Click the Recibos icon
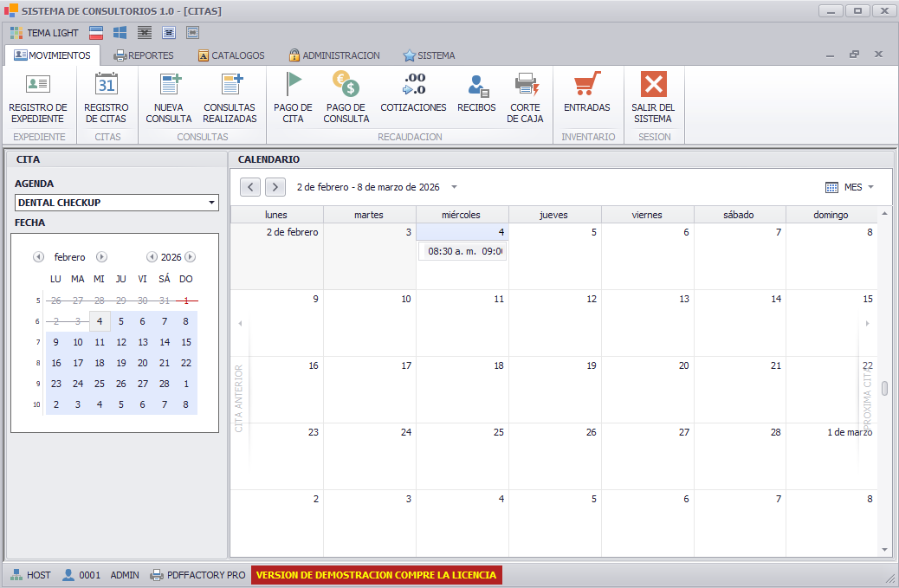The height and width of the screenshot is (588, 899). [476, 85]
